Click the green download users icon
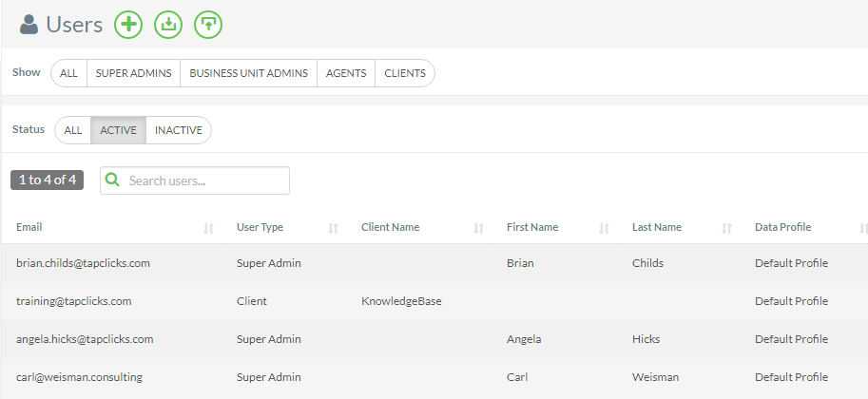868x399 pixels. [x=168, y=25]
